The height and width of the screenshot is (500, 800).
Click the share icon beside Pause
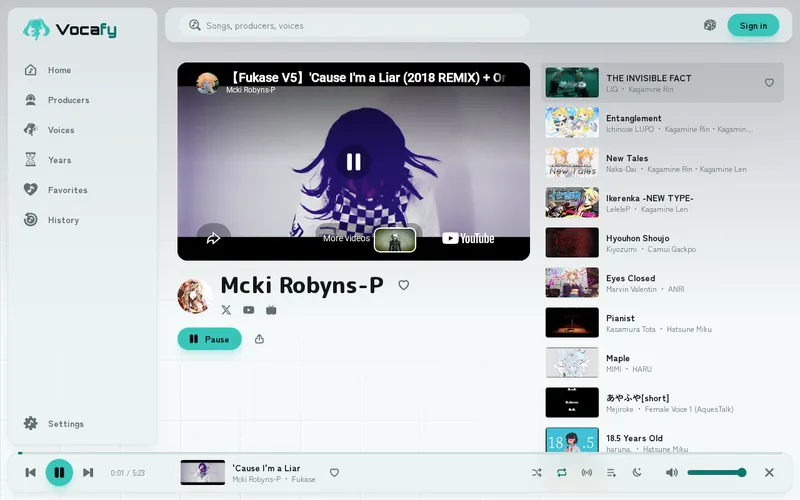pyautogui.click(x=259, y=339)
